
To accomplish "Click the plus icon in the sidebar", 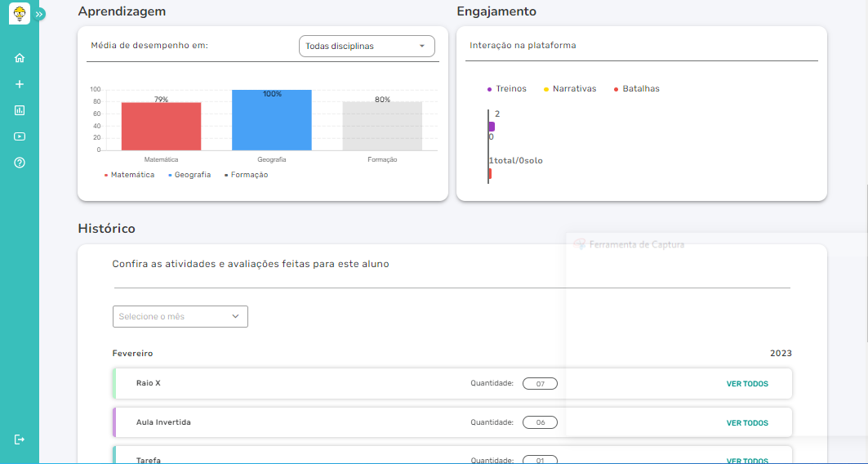I will [x=20, y=84].
